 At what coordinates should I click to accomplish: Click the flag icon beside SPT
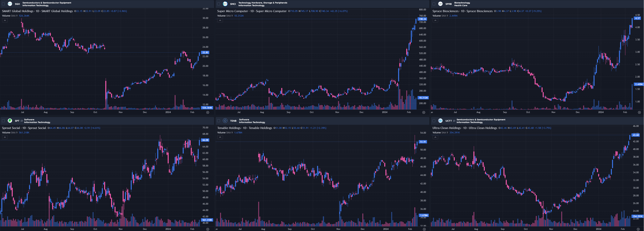coord(22,121)
